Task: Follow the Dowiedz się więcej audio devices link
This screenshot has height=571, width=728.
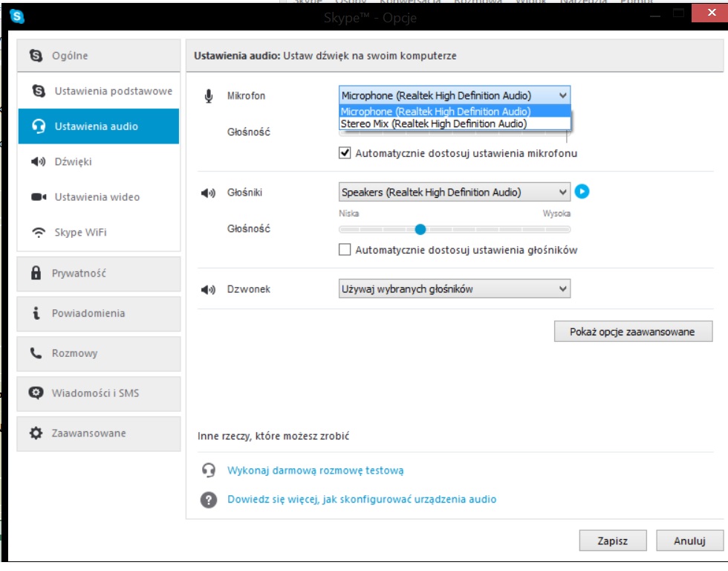Action: tap(362, 500)
